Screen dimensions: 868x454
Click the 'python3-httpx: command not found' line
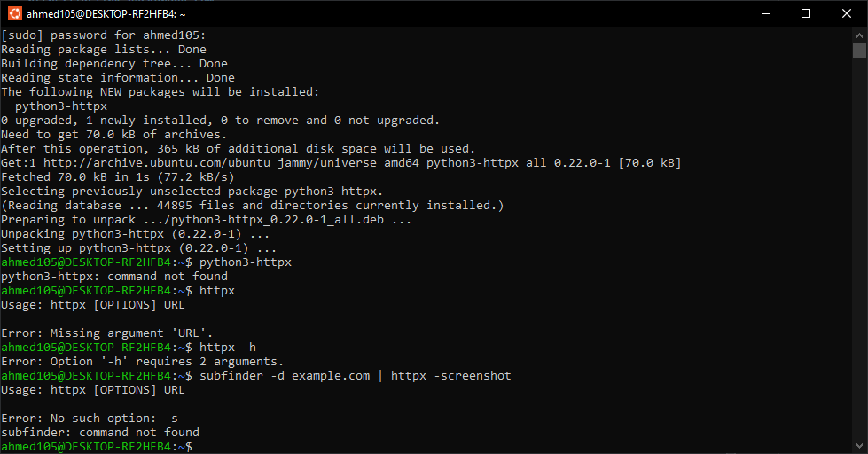click(x=114, y=277)
